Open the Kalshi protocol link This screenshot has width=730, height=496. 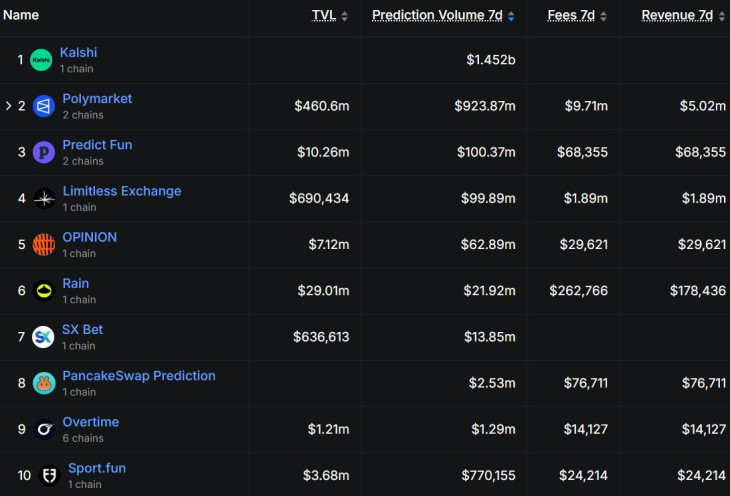click(79, 52)
